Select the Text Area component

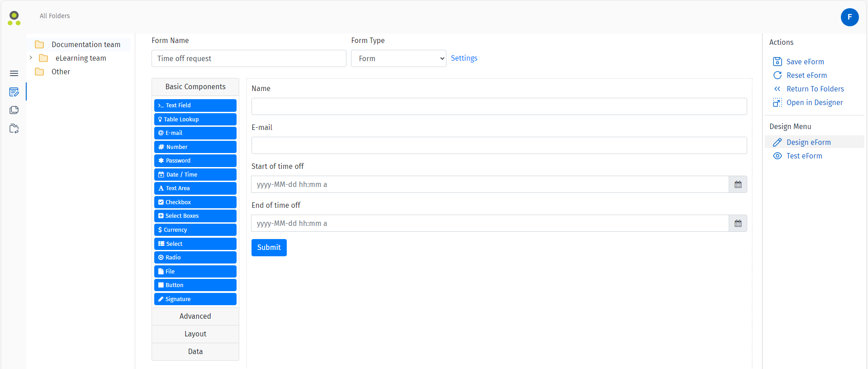pyautogui.click(x=195, y=188)
